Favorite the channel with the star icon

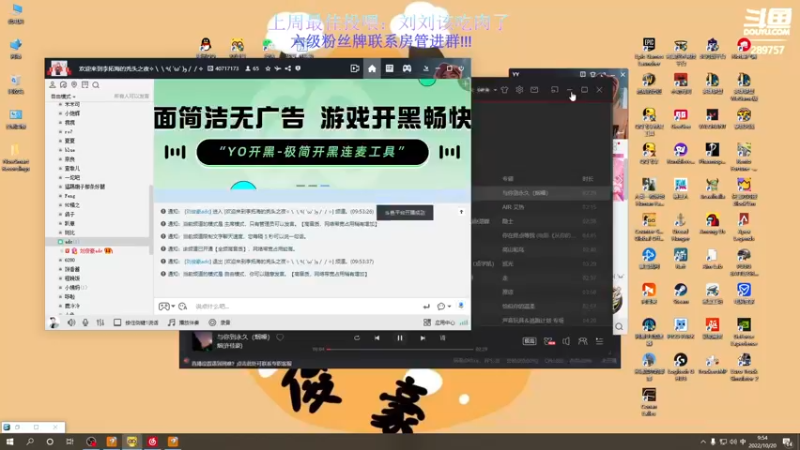point(268,68)
